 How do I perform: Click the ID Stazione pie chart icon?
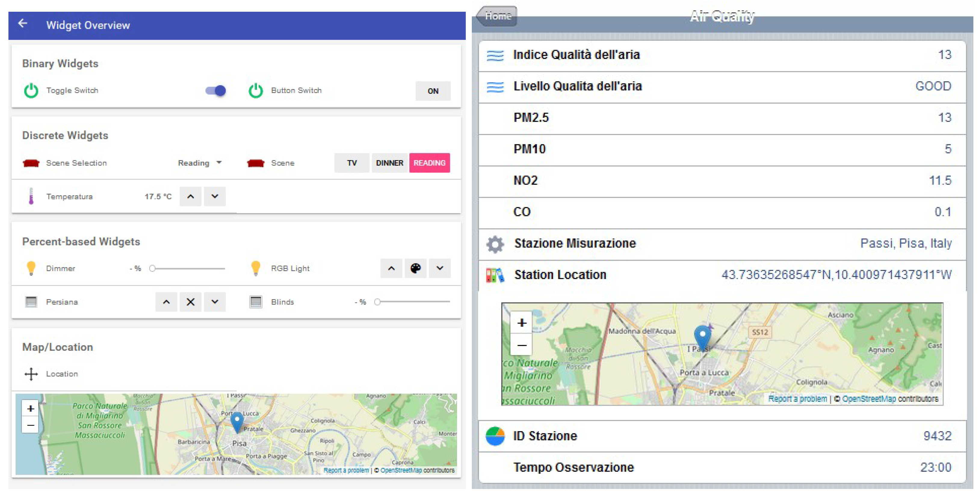click(x=495, y=436)
